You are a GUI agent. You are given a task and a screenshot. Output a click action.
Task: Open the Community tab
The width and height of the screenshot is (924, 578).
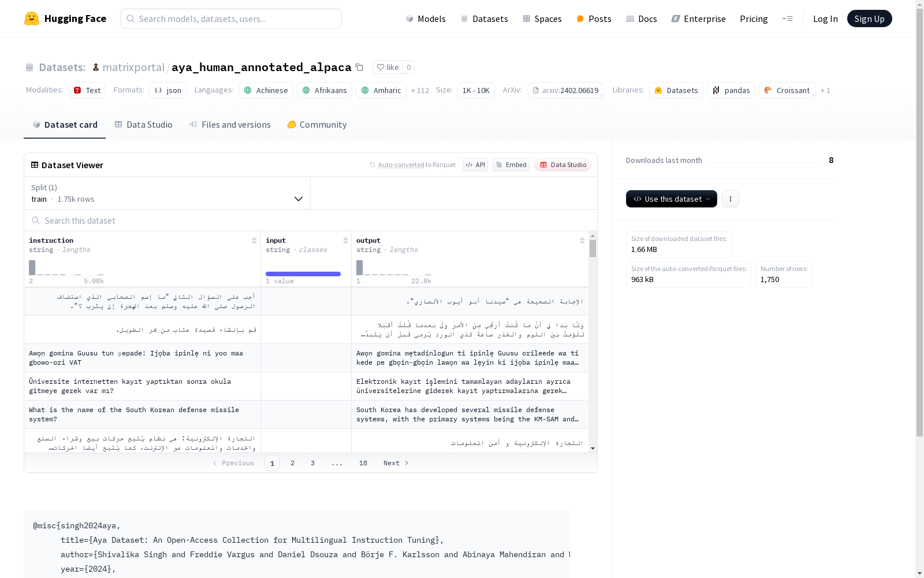(317, 124)
